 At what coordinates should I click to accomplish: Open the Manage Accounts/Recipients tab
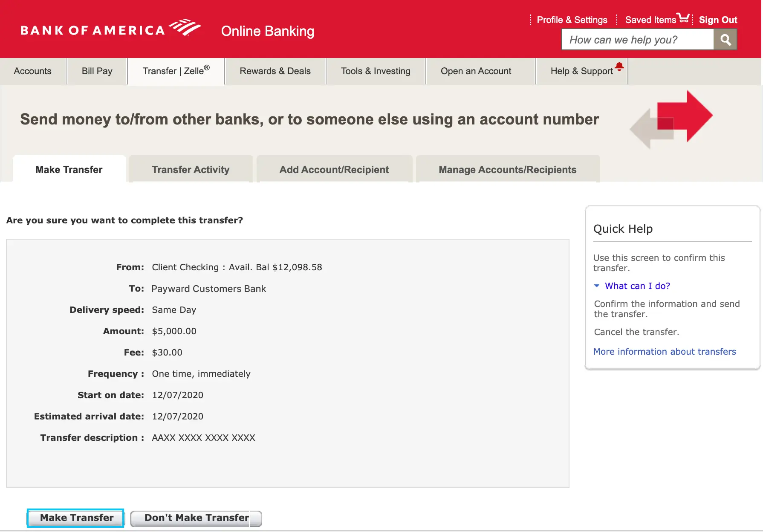[x=508, y=169]
